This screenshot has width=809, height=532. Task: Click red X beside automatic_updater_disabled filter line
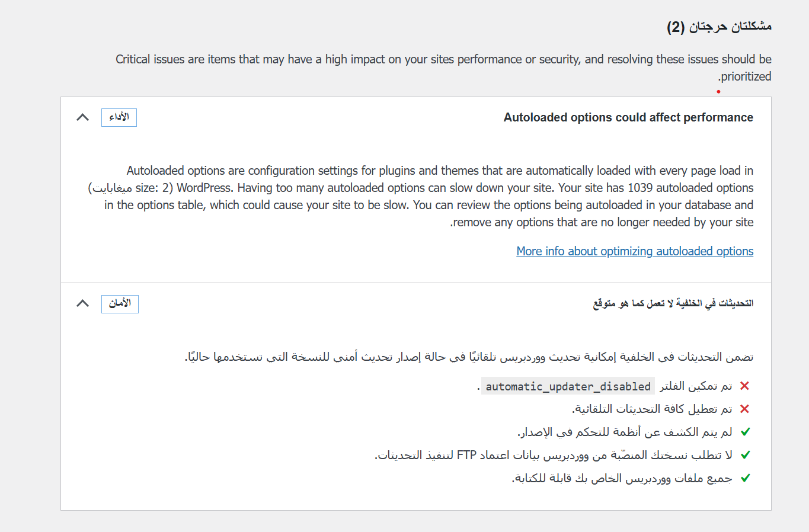coord(745,386)
